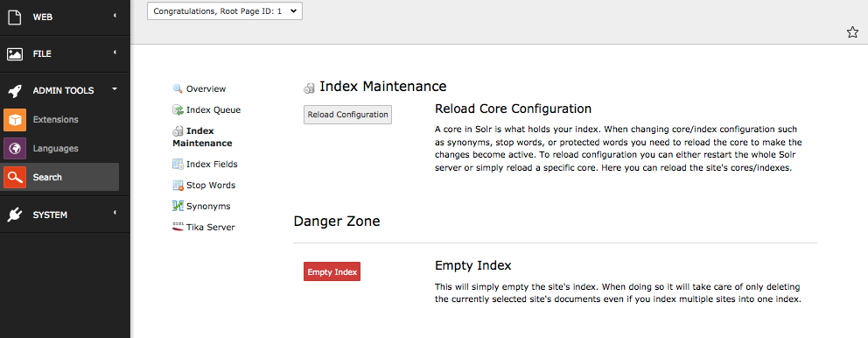Click the SYSTEM plug icon
The width and height of the screenshot is (868, 338).
coord(15,215)
